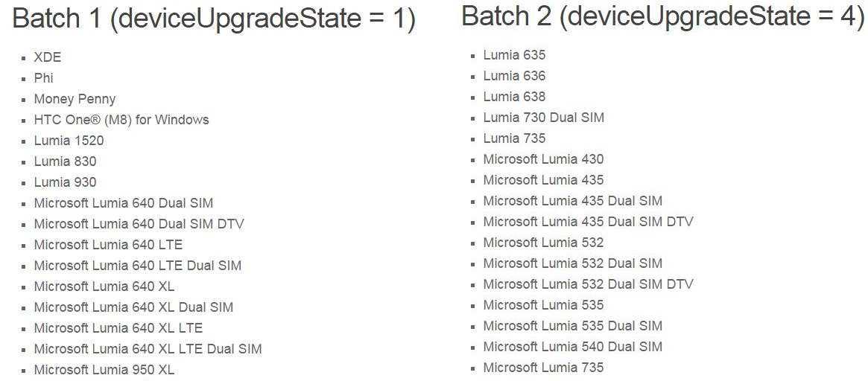Click the Lumia 830 entry
Image resolution: width=868 pixels, height=381 pixels.
coord(65,161)
